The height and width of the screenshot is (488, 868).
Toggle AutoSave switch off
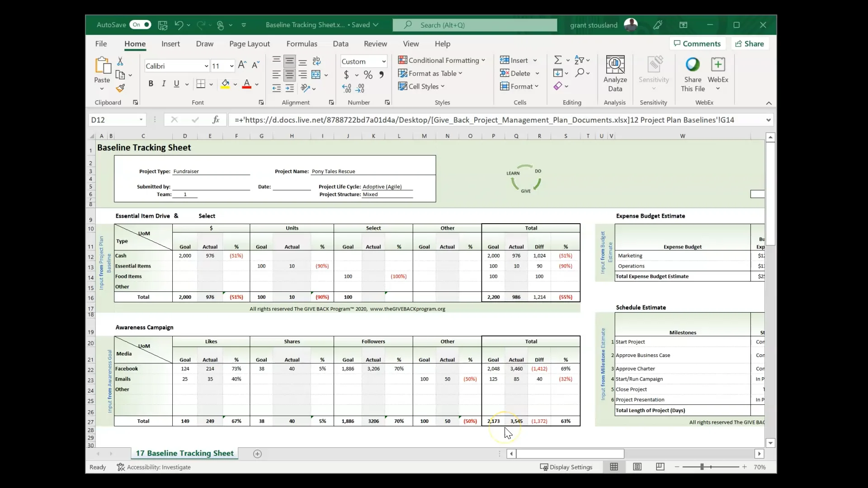(140, 25)
